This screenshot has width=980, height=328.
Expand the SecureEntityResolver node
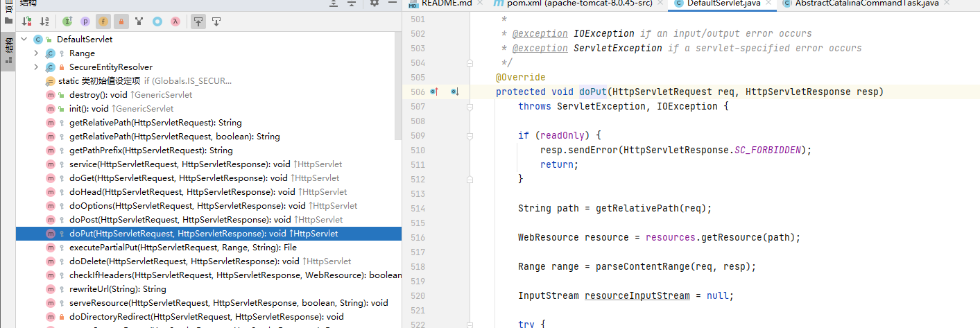pos(36,67)
